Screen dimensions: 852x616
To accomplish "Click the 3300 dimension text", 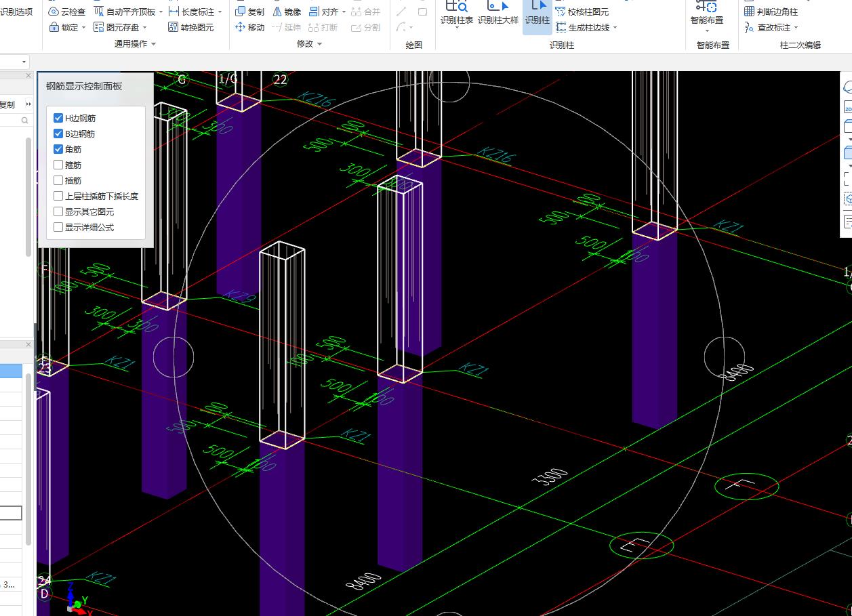I will (550, 477).
